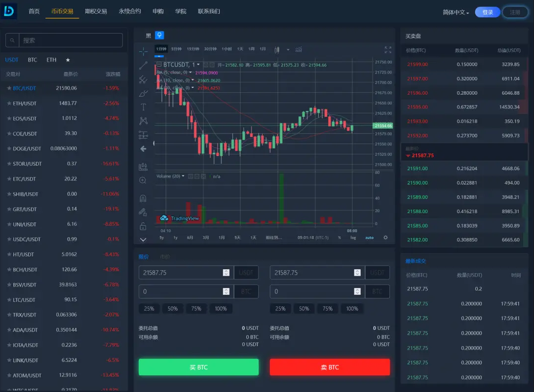Click the 搜索 search input field
The height and width of the screenshot is (392, 534).
[70, 40]
